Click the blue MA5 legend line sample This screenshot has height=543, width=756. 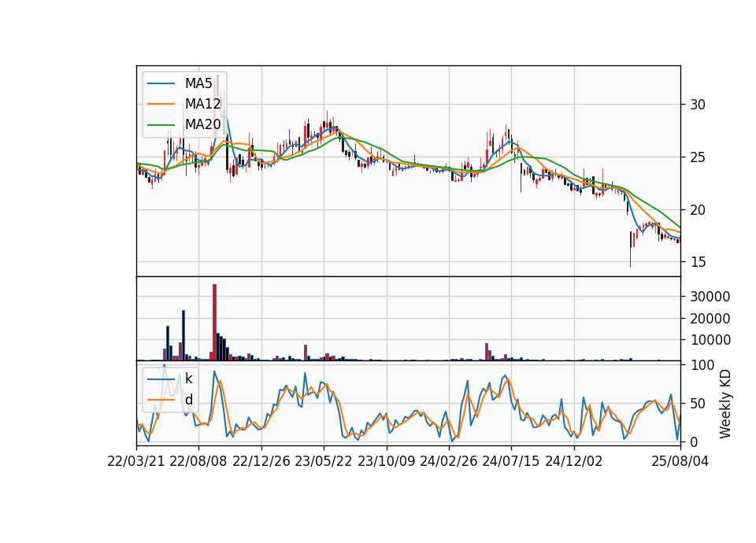[x=161, y=83]
